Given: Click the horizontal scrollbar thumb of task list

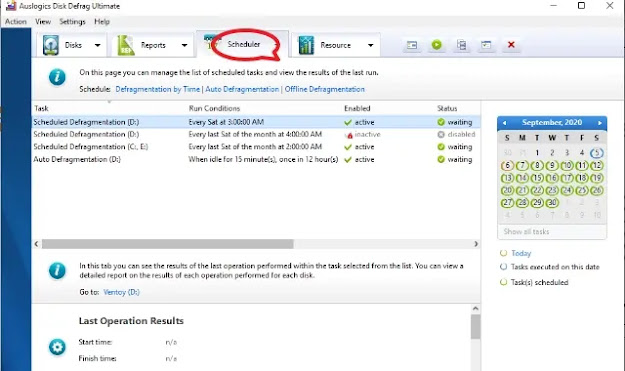Looking at the screenshot, I should click(167, 243).
